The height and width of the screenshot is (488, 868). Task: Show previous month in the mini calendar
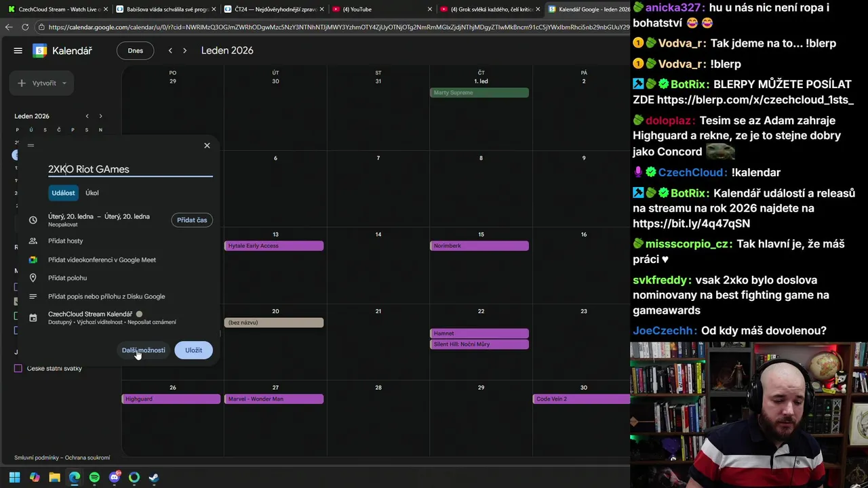click(x=87, y=116)
